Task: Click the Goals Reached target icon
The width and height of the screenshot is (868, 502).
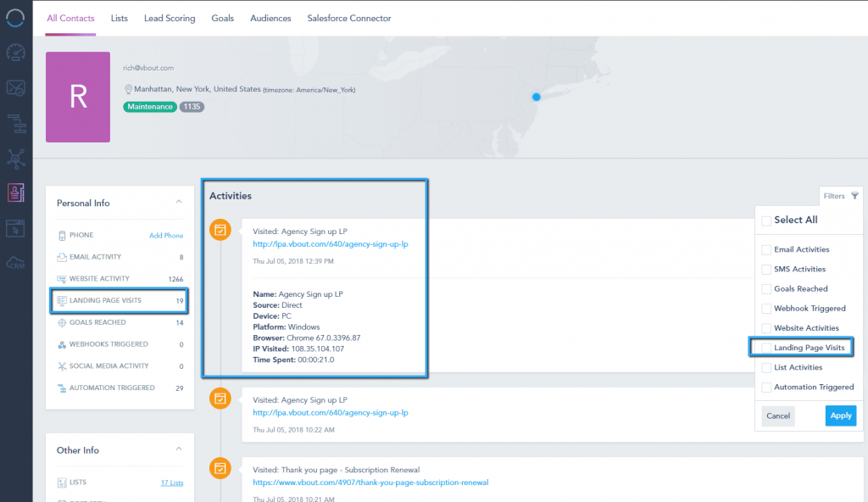Action: [62, 322]
